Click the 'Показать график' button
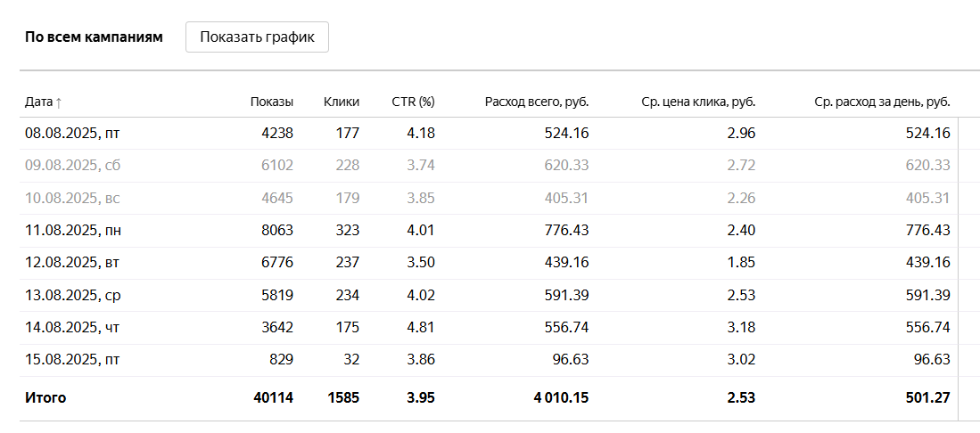Screen dimensions: 980x433 [257, 37]
